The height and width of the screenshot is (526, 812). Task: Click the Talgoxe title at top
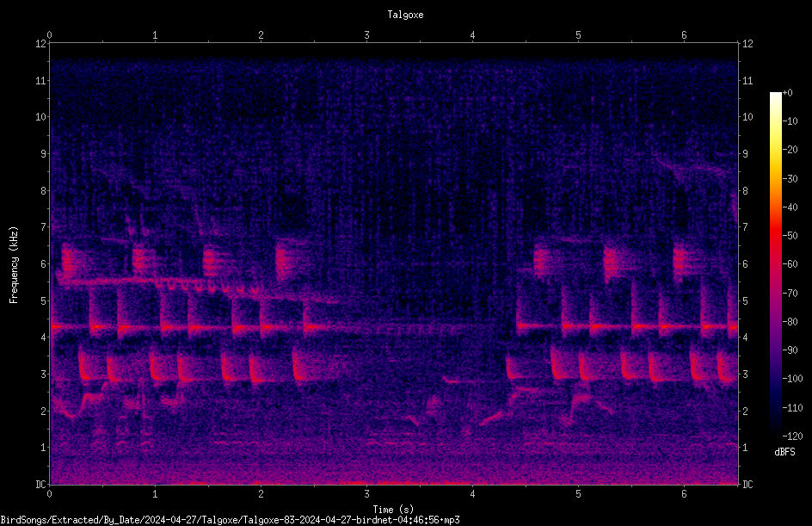[x=405, y=15]
